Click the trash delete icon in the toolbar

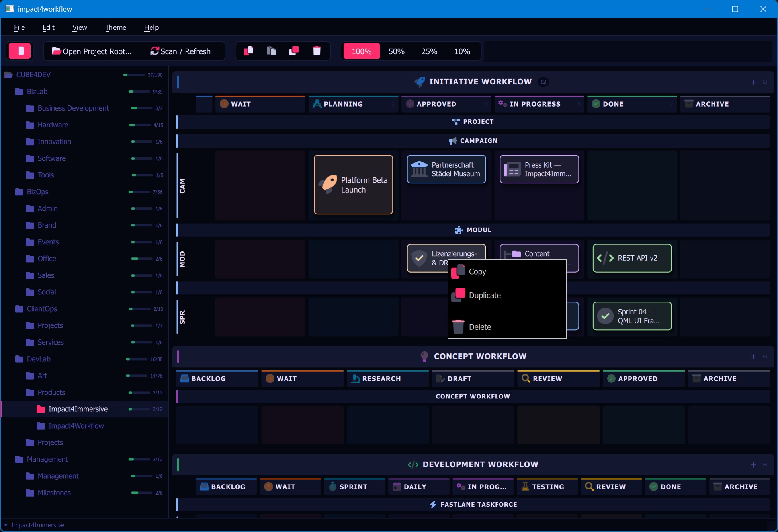pyautogui.click(x=317, y=51)
